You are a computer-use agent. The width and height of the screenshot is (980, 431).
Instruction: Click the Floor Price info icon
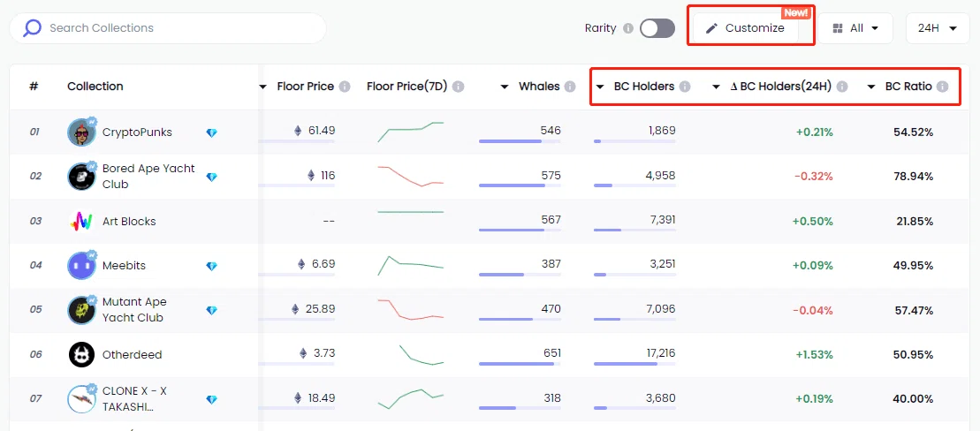345,87
